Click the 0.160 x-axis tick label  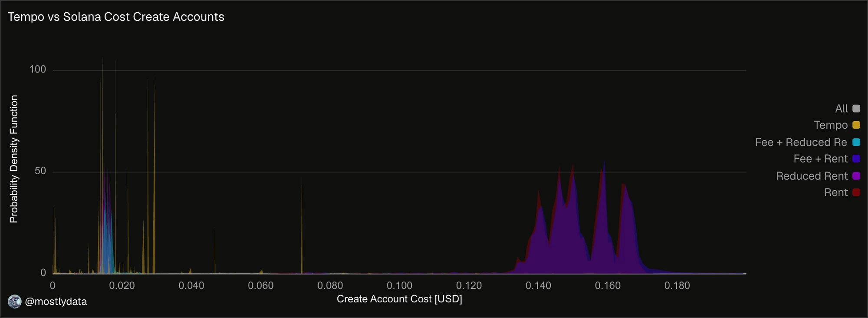pos(608,286)
